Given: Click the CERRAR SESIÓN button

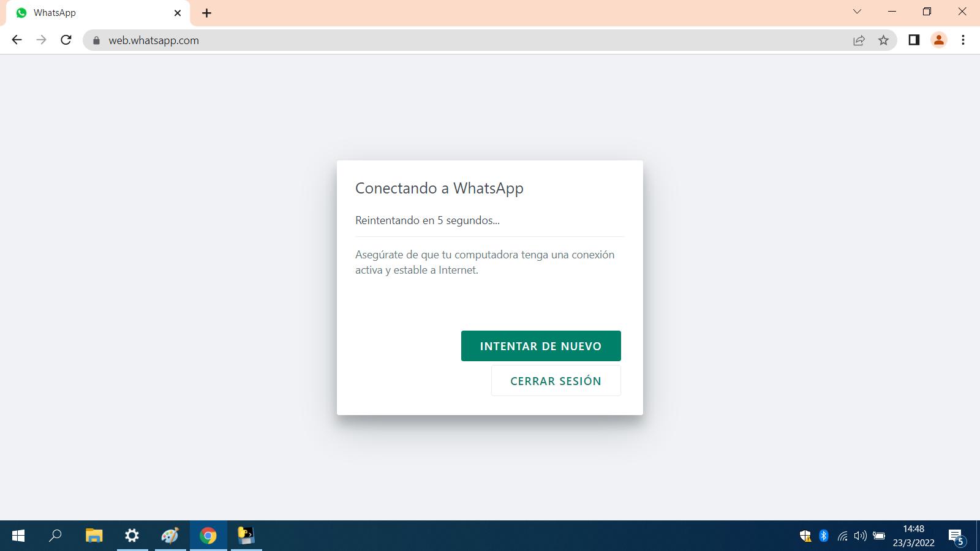Looking at the screenshot, I should pyautogui.click(x=556, y=381).
